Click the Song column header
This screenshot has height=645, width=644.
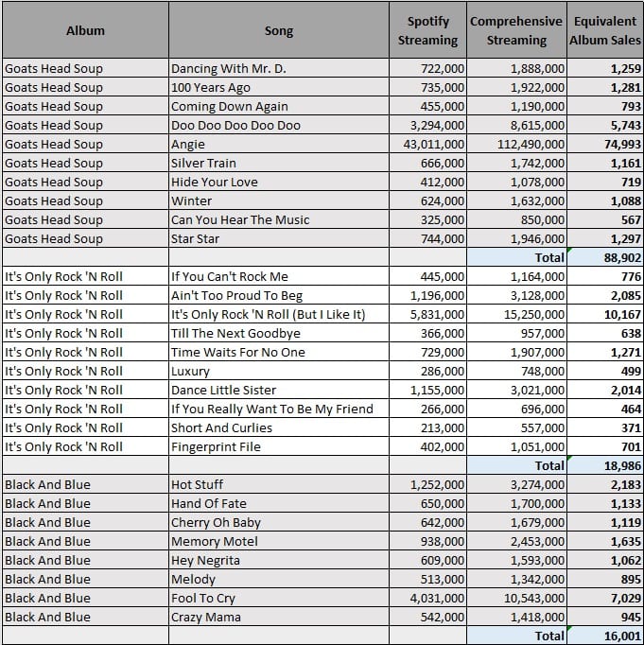pos(279,30)
